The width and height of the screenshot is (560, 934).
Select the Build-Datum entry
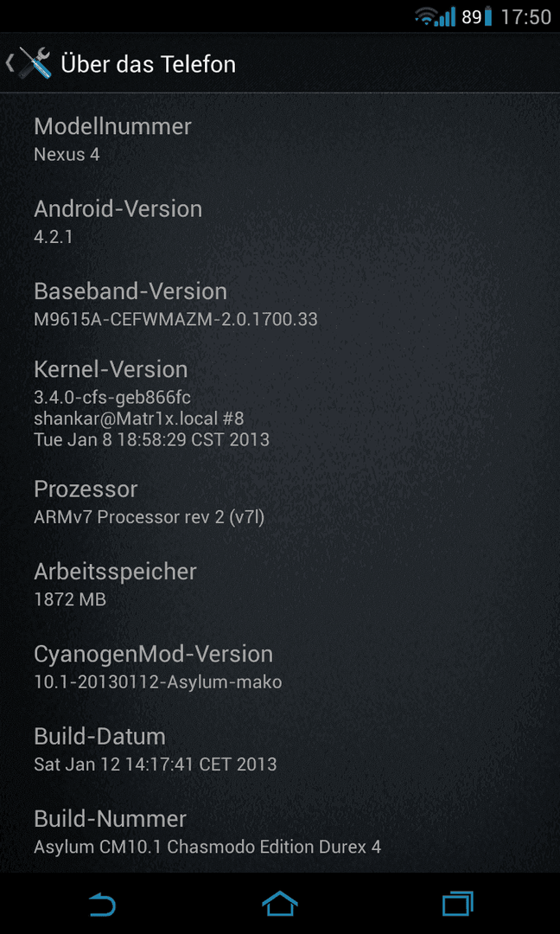tap(280, 749)
